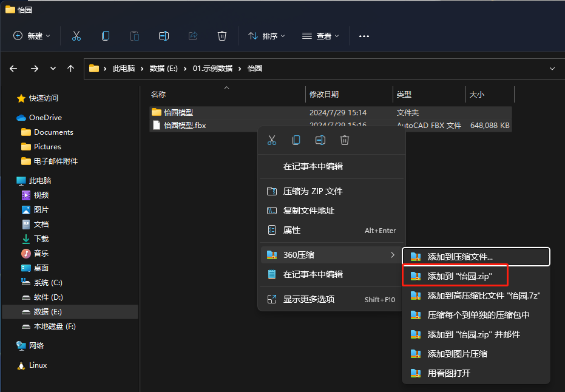This screenshot has height=392, width=565.
Task: Go back using the back arrow
Action: 13,69
